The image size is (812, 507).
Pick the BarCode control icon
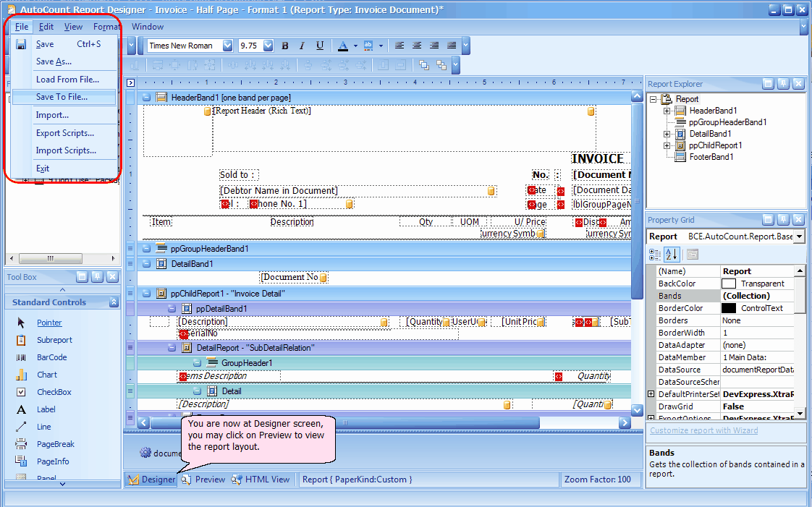21,357
